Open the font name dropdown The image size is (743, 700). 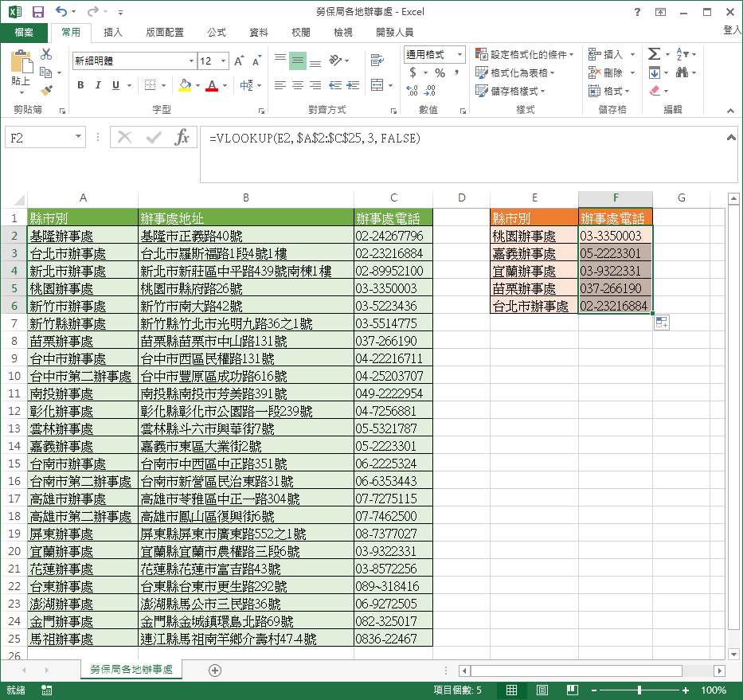pyautogui.click(x=191, y=61)
